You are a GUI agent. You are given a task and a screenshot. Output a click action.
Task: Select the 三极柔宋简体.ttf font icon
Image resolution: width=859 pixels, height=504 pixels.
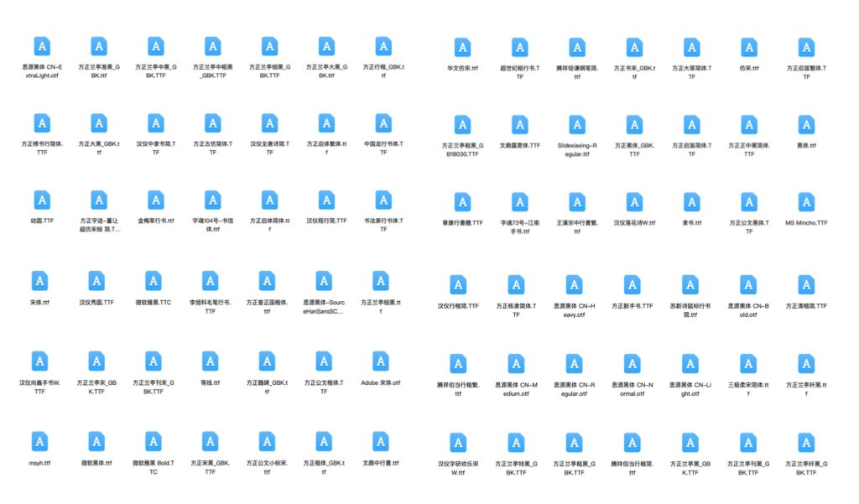pyautogui.click(x=748, y=364)
